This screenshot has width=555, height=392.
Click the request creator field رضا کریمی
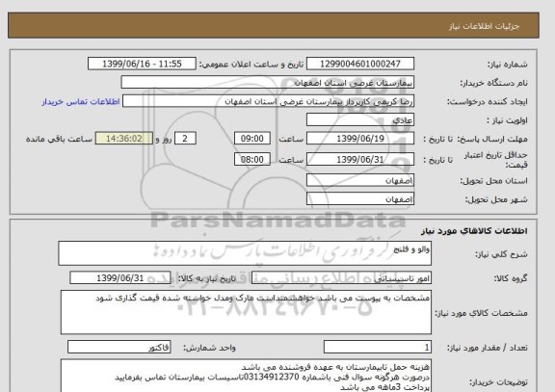coord(268,101)
